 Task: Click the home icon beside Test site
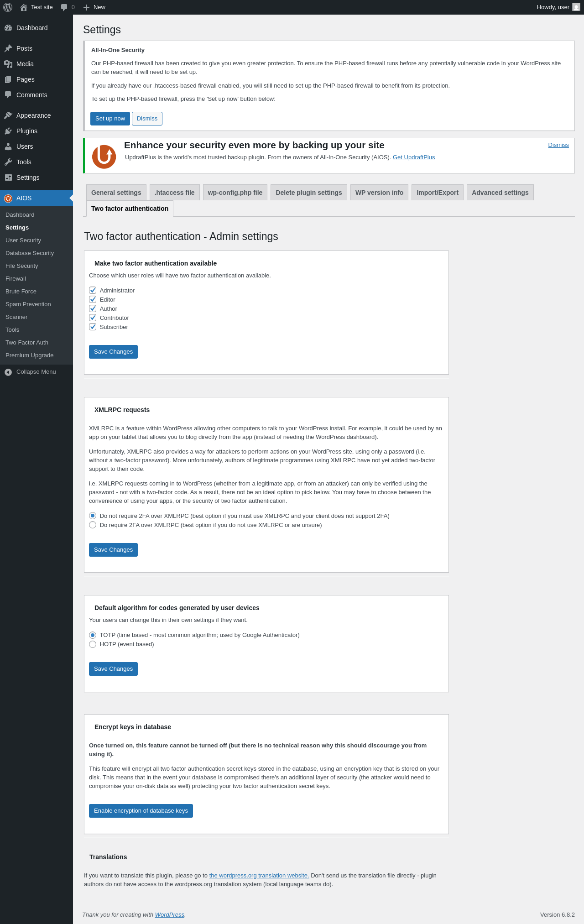24,7
